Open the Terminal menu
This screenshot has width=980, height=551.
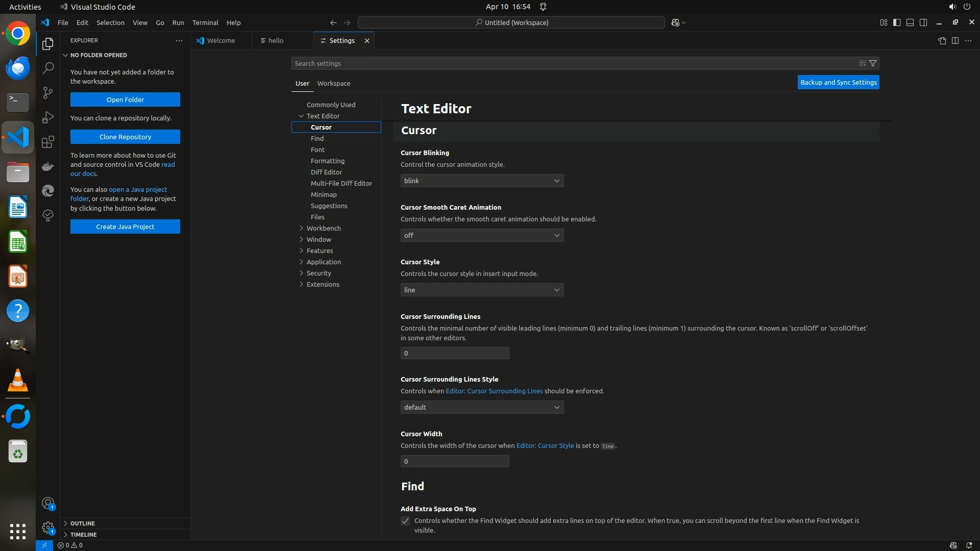pyautogui.click(x=205, y=22)
